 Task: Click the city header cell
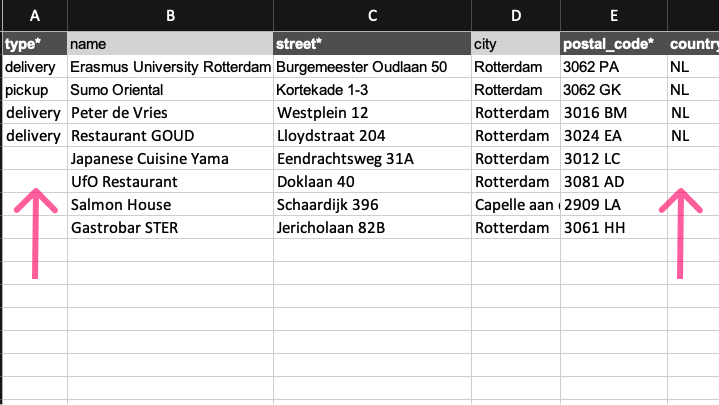(516, 44)
